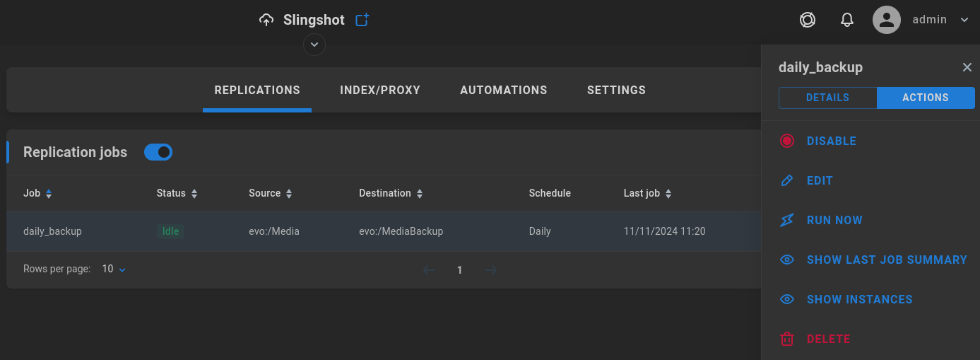Viewport: 980px width, 360px height.
Task: Click page number 1
Action: 460,270
